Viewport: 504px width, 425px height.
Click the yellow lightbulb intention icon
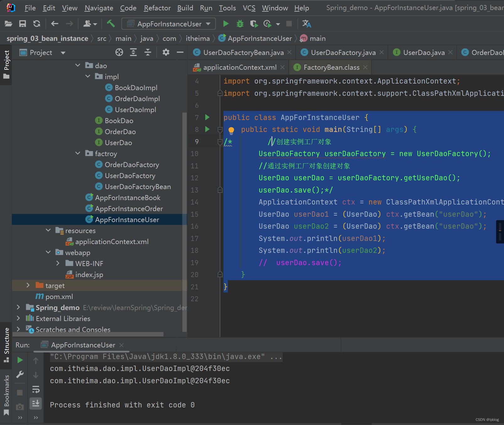click(x=231, y=130)
